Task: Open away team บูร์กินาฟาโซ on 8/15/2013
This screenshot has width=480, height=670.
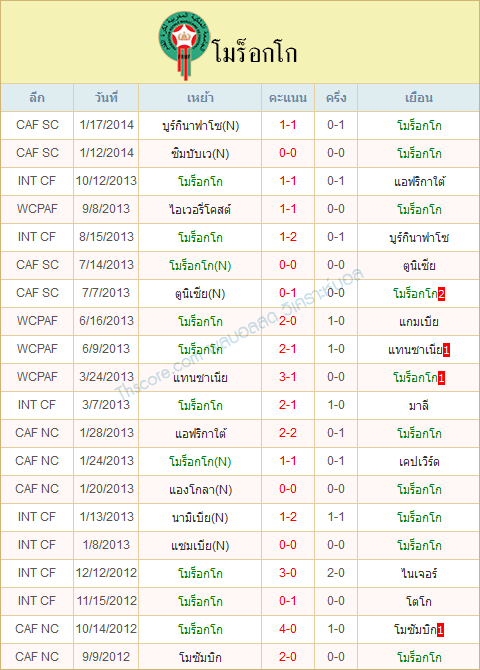Action: pyautogui.click(x=419, y=238)
